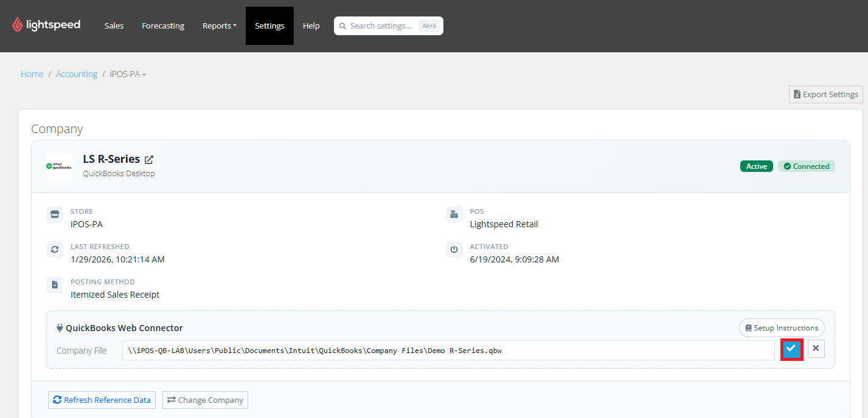Click the 'Company' section heading
This screenshot has height=418, width=868.
[x=57, y=129]
